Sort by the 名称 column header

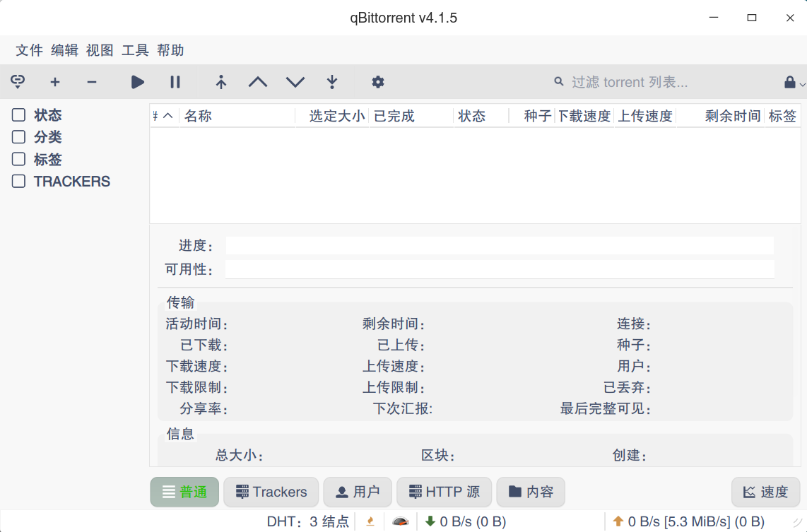click(x=237, y=116)
